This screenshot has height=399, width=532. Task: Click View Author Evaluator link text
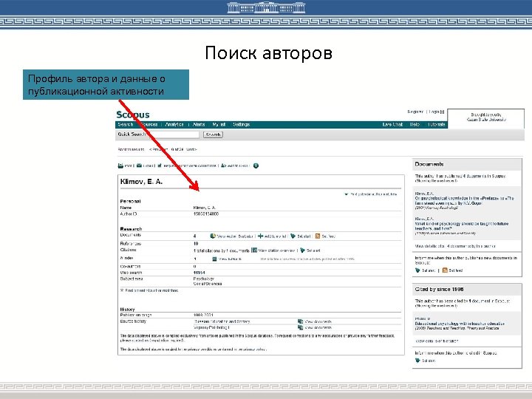pyautogui.click(x=235, y=236)
